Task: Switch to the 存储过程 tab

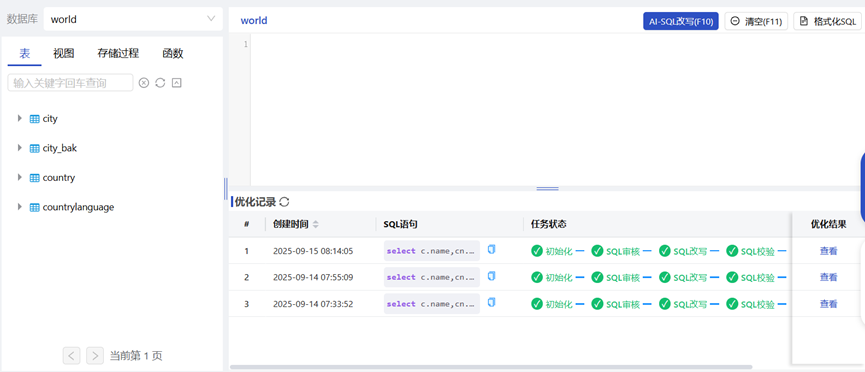Action: (x=118, y=54)
